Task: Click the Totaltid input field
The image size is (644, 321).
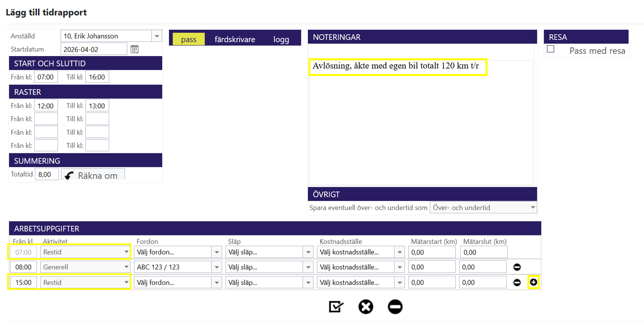Action: (x=46, y=175)
